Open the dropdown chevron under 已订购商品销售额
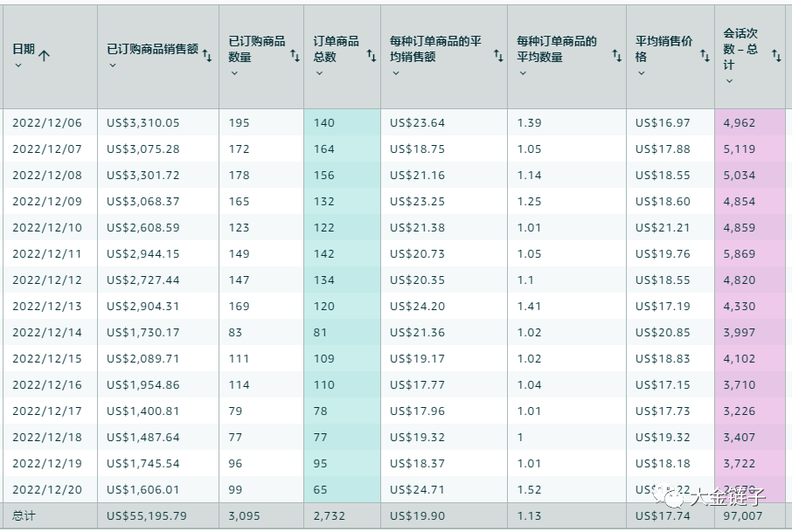792x532 pixels. (113, 66)
